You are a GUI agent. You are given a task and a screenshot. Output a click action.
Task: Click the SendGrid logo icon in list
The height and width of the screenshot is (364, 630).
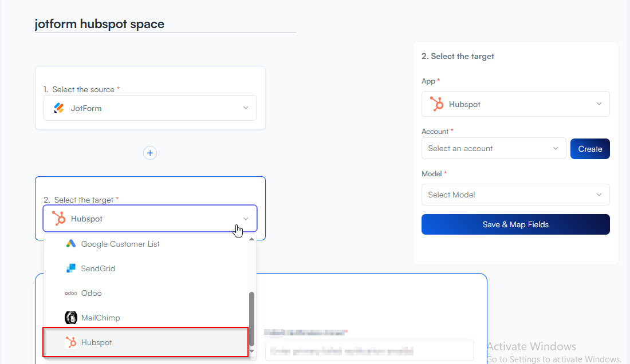(x=71, y=268)
